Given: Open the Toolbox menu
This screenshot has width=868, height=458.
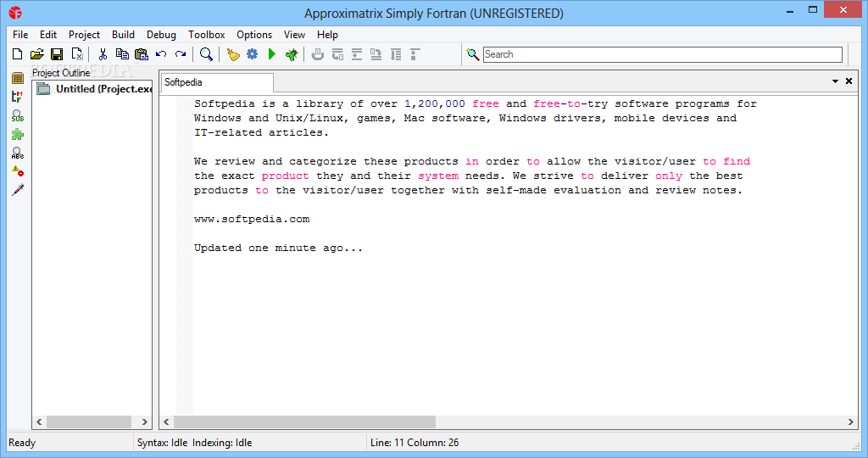Looking at the screenshot, I should click(x=207, y=34).
